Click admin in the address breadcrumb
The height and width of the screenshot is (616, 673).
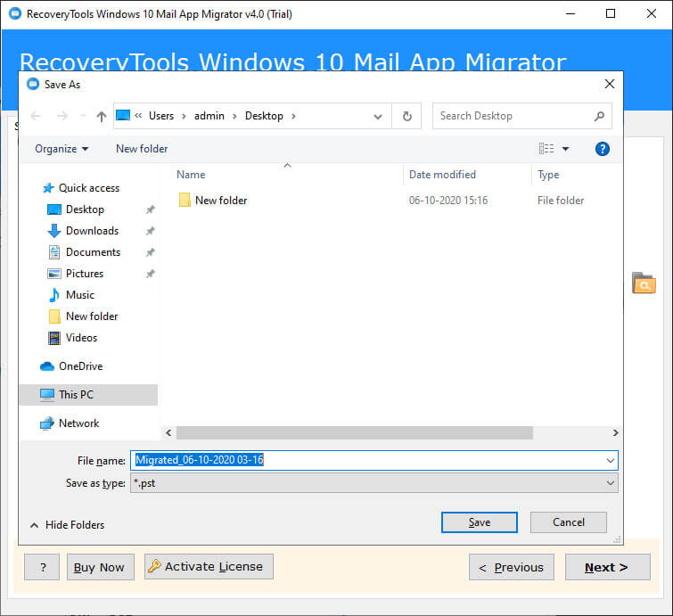[x=209, y=116]
